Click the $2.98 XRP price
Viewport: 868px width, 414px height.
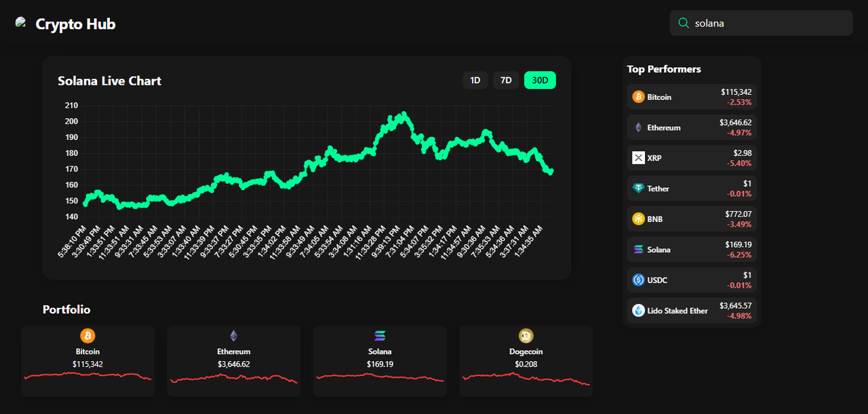tap(743, 153)
